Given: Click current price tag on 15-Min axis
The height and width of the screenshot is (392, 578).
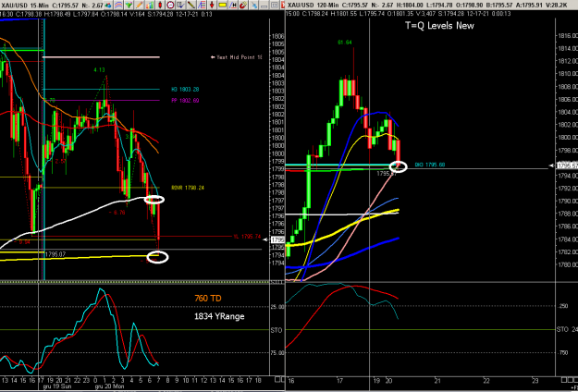Looking at the screenshot, I should point(277,239).
